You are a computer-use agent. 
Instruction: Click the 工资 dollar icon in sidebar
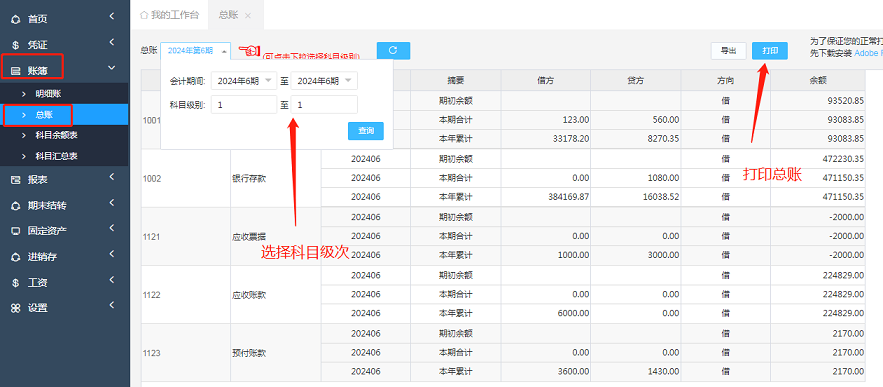coord(16,283)
